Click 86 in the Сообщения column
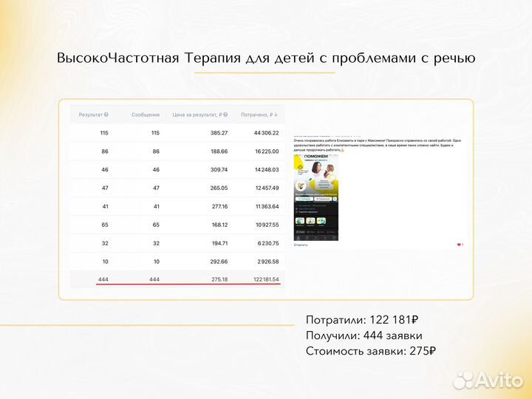The height and width of the screenshot is (399, 532). (156, 151)
